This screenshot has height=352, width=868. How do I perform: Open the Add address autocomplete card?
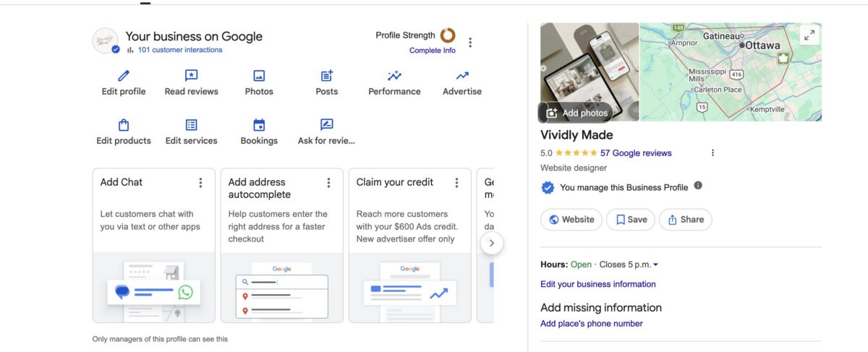tap(282, 246)
